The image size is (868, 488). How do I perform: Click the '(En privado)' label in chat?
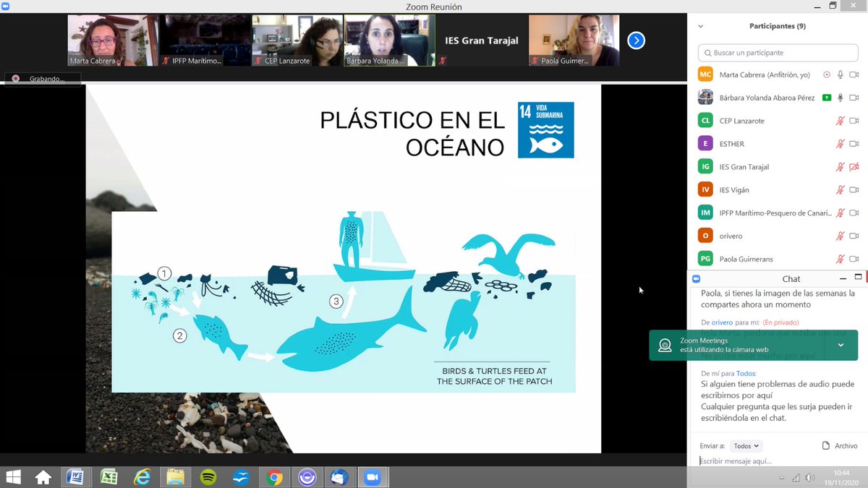781,322
